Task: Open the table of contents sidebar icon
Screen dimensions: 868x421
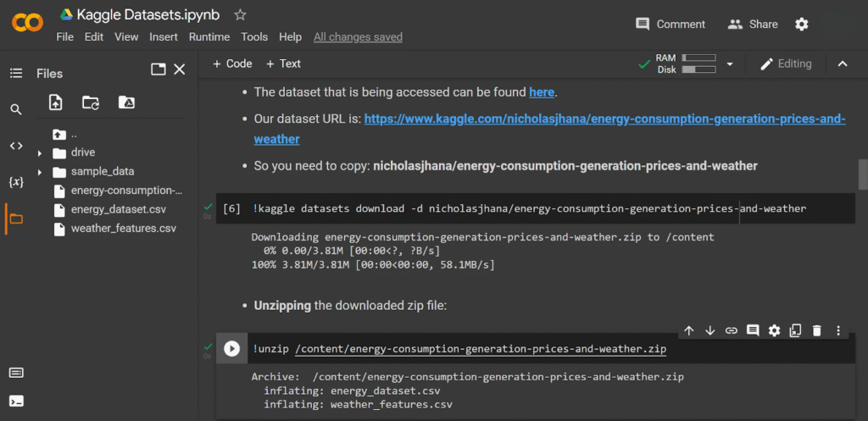Action: (16, 73)
